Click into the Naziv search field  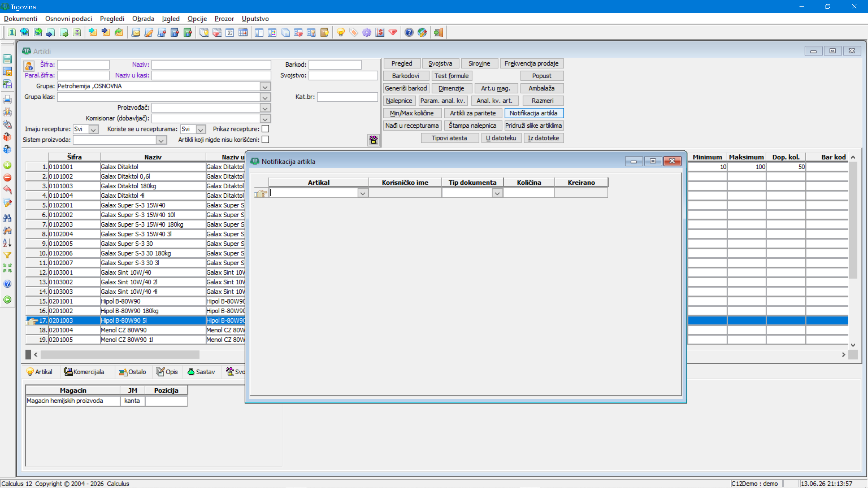click(x=211, y=65)
